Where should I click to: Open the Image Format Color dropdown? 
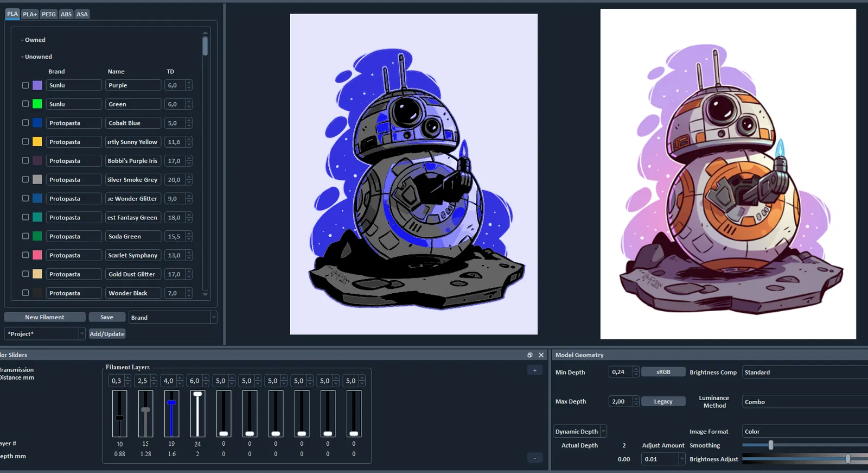coord(805,432)
